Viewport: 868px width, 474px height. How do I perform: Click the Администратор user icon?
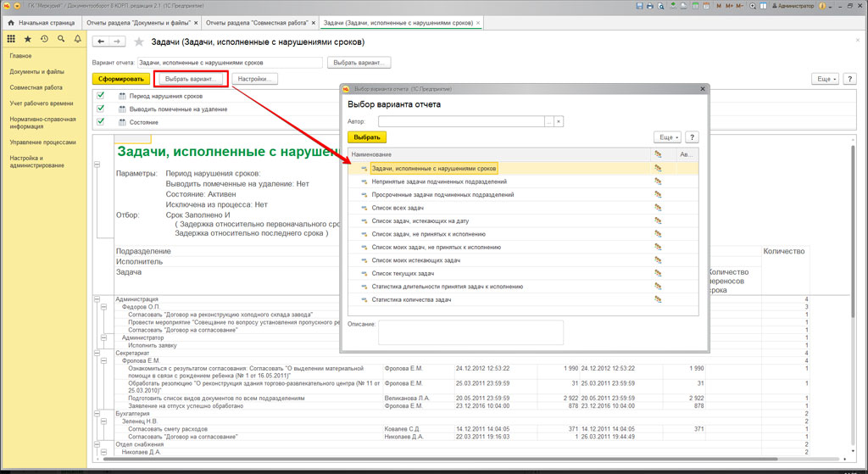pyautogui.click(x=793, y=6)
